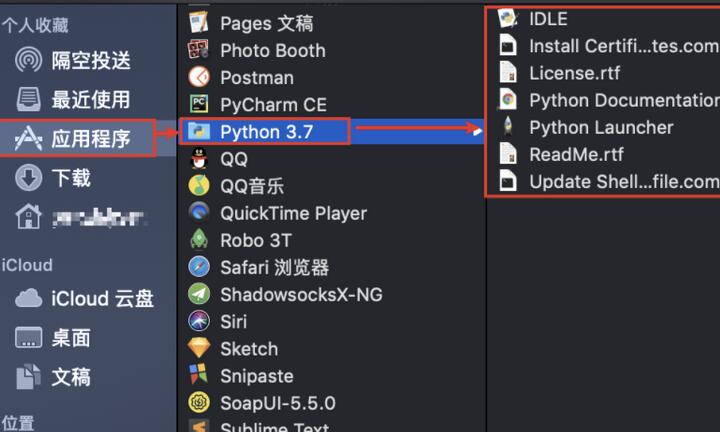The height and width of the screenshot is (432, 720).
Task: Click the QQ penguin icon
Action: pos(199,158)
